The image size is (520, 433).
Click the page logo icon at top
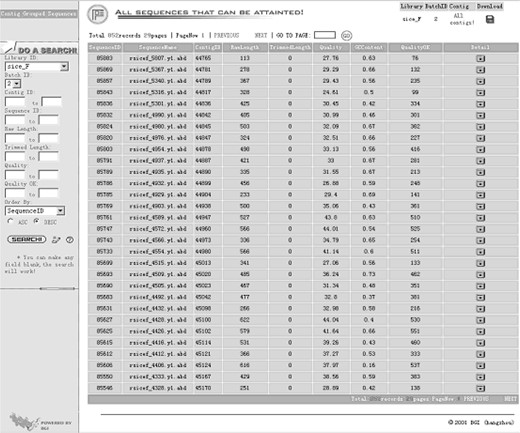[98, 15]
